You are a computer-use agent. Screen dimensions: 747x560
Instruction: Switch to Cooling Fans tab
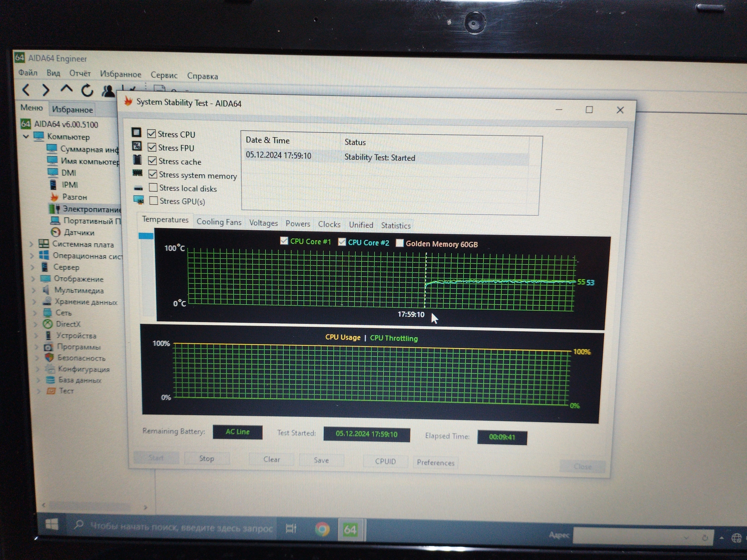219,222
